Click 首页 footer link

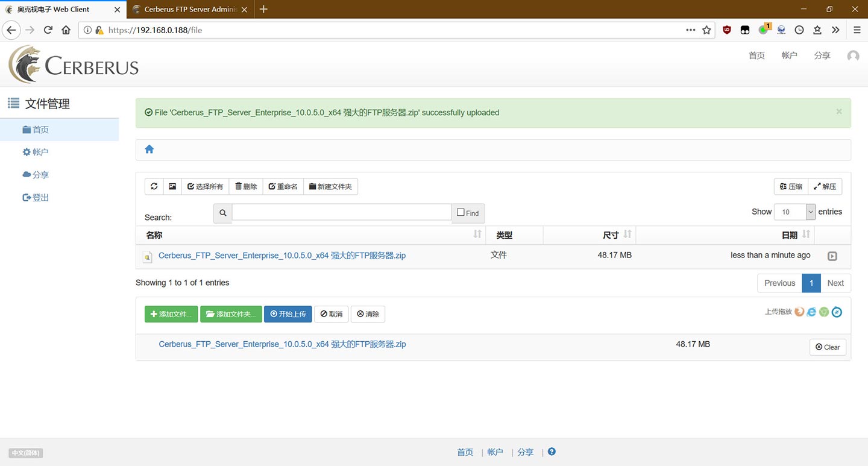point(465,452)
